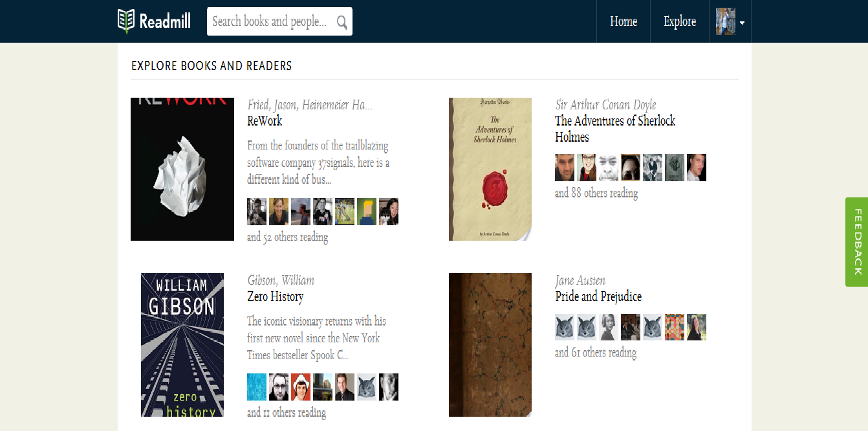Click first owl avatar under Pride and Prejudice
The image size is (868, 431).
click(565, 327)
